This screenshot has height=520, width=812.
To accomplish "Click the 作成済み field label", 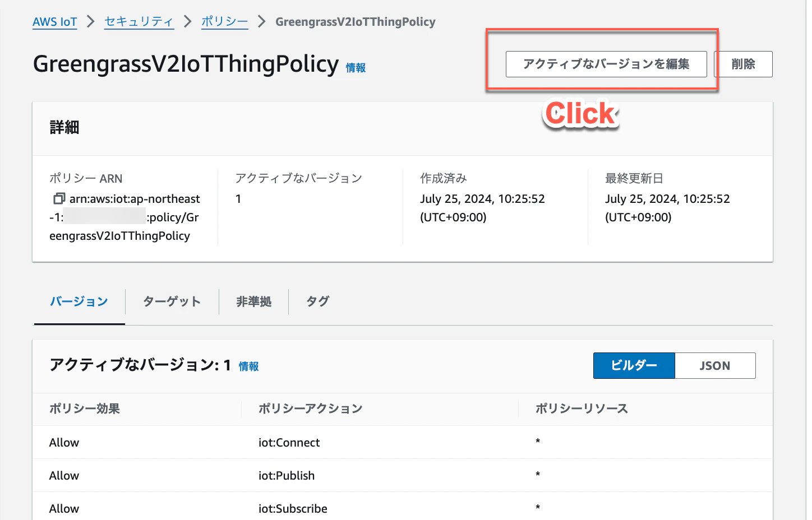I will (x=444, y=178).
